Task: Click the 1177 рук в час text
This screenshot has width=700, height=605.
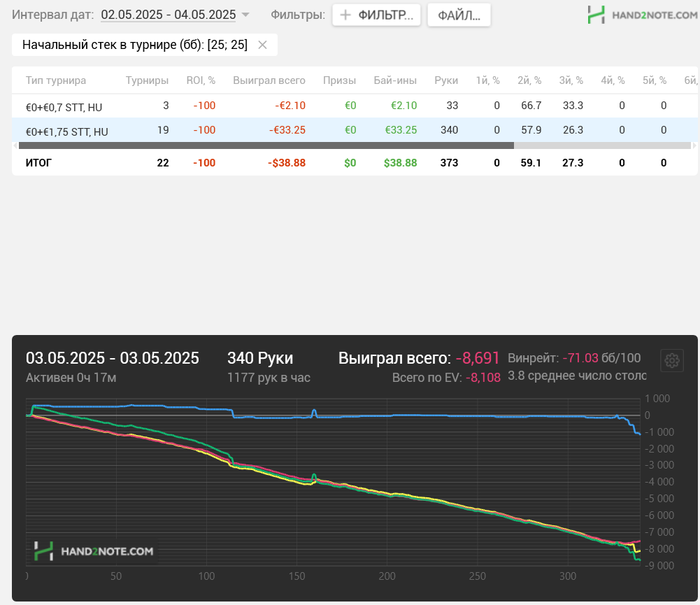Action: coord(269,378)
